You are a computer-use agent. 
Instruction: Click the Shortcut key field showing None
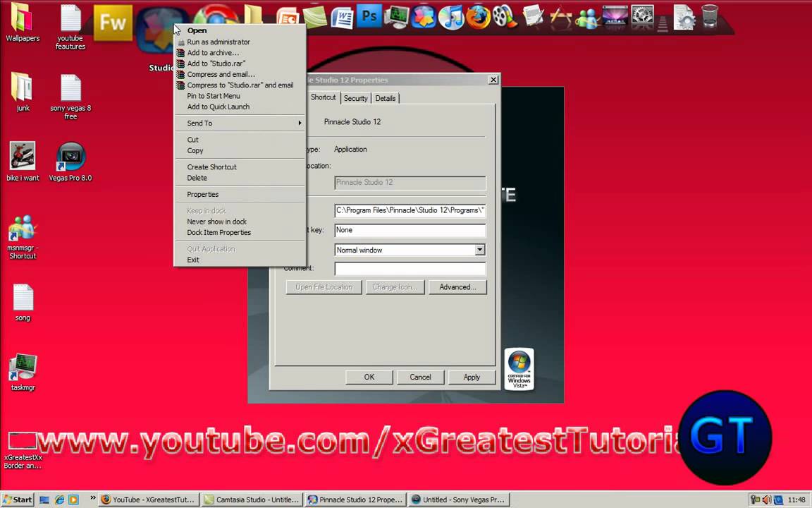[x=410, y=230]
